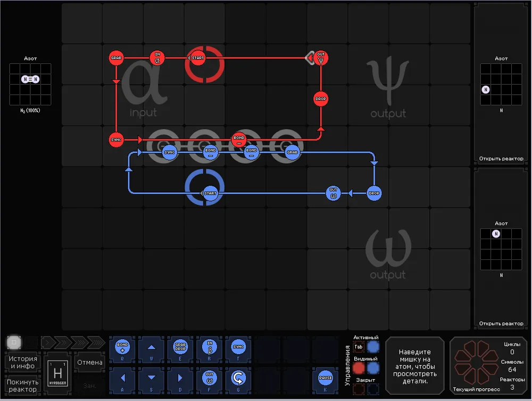Toggle blue waldo lock under Закрыт

[373, 389]
